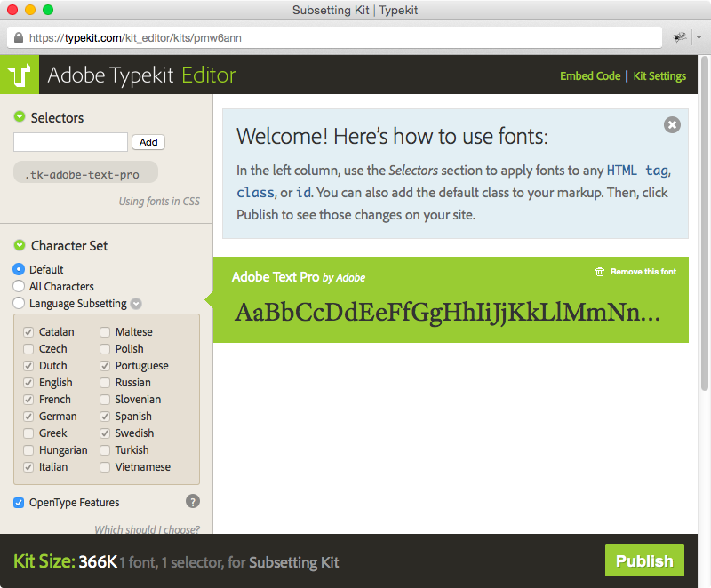
Task: Toggle the German language checkbox
Action: coord(28,417)
